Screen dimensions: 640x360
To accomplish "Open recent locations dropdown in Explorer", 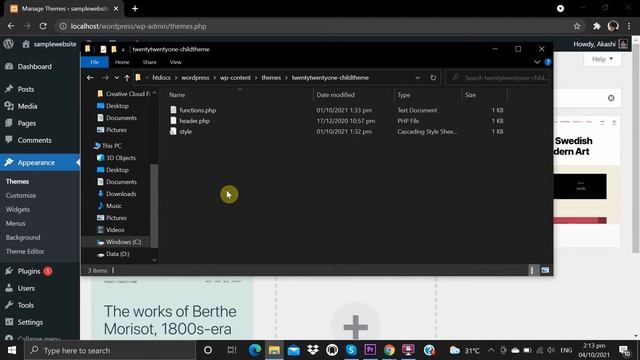I will pos(117,78).
